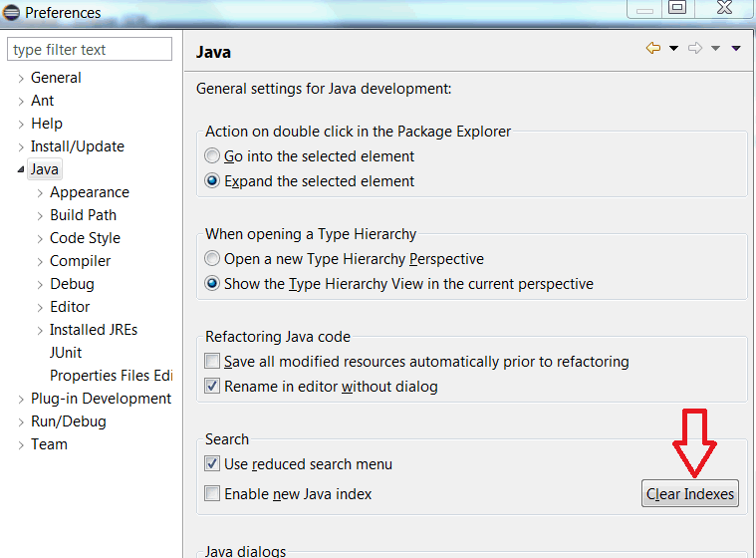Open the Installed JREs preference page
This screenshot has width=756, height=558.
click(x=94, y=330)
